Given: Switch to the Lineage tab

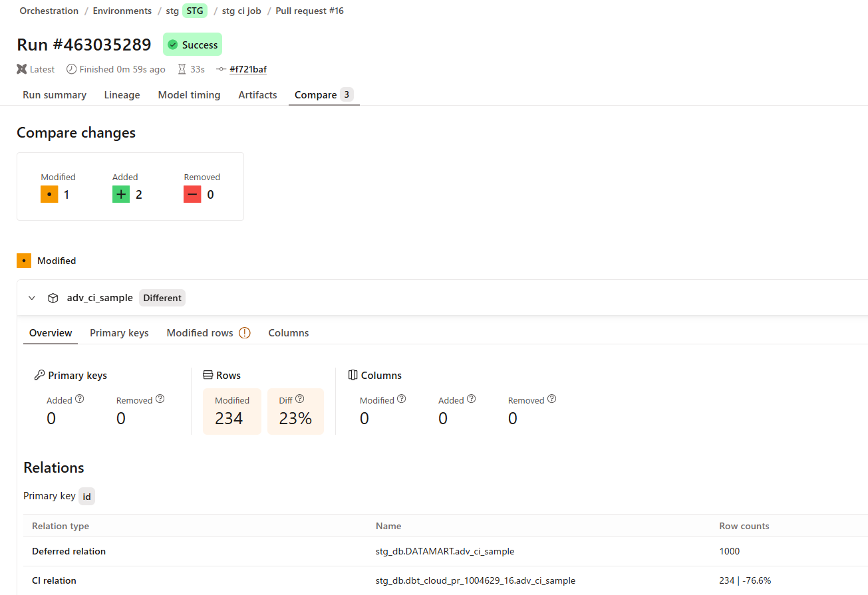Looking at the screenshot, I should pos(122,95).
